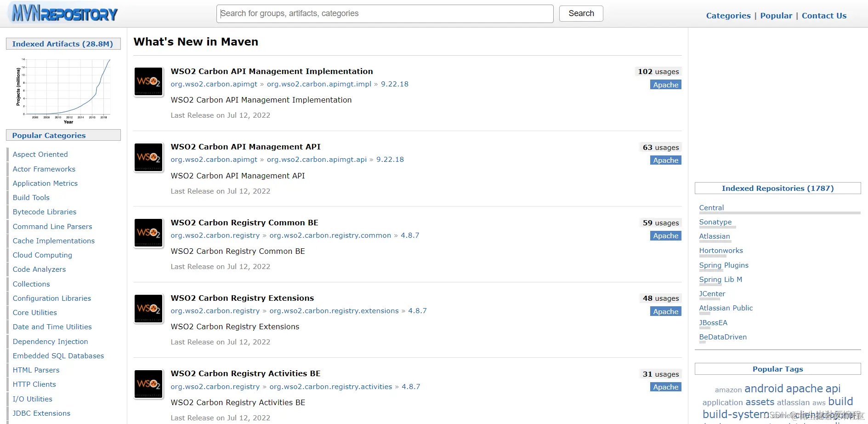Select Collections category
Screen dimensions: 868x424
click(x=31, y=284)
